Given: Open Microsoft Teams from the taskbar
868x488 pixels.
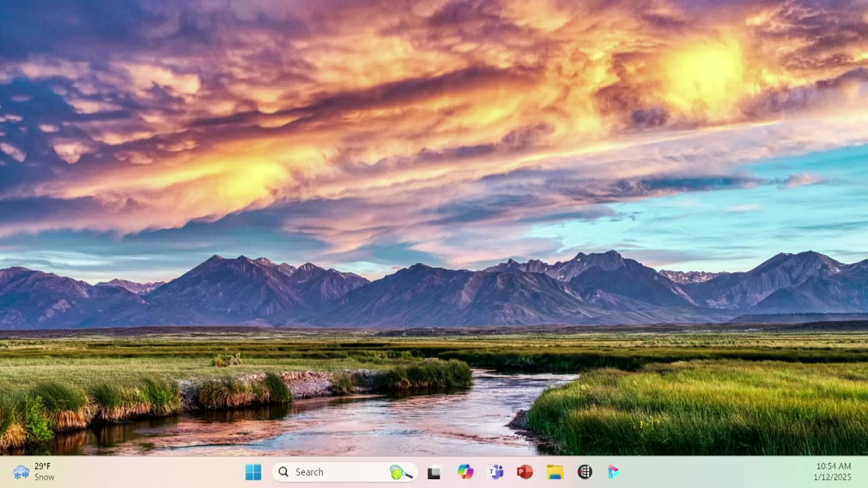Looking at the screenshot, I should pyautogui.click(x=496, y=472).
